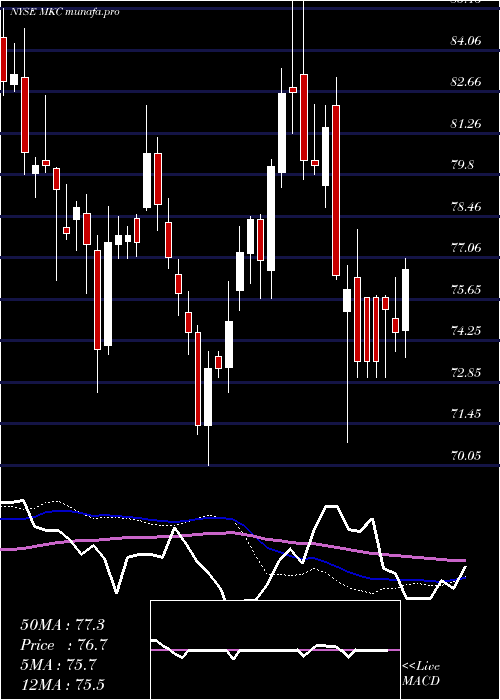
Task: Click the Price : 76.7 readout
Action: point(64,645)
